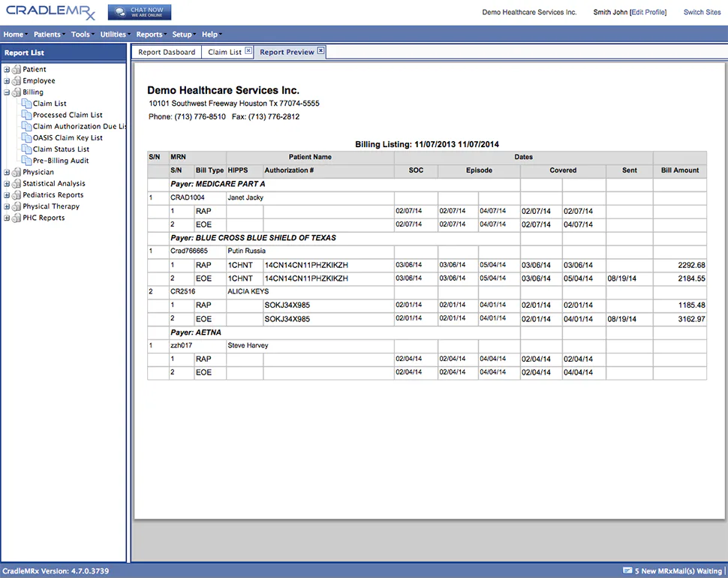Click the Employee folder icon
Screen dimensions: 728x578
17,81
